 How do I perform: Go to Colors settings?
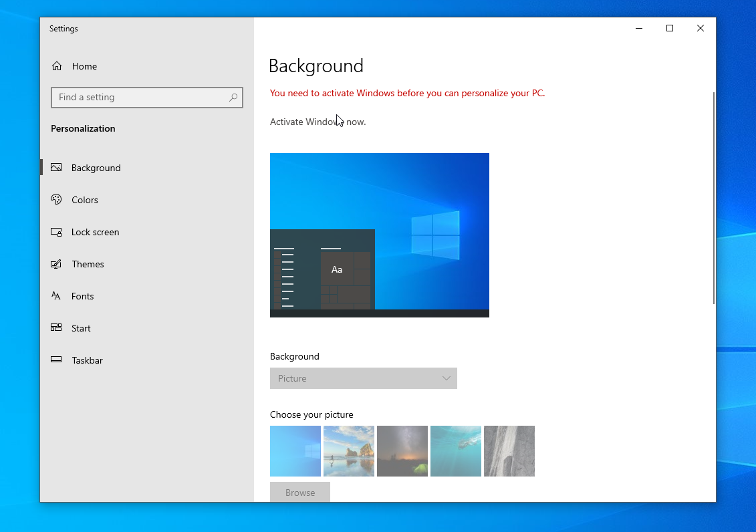pos(147,199)
